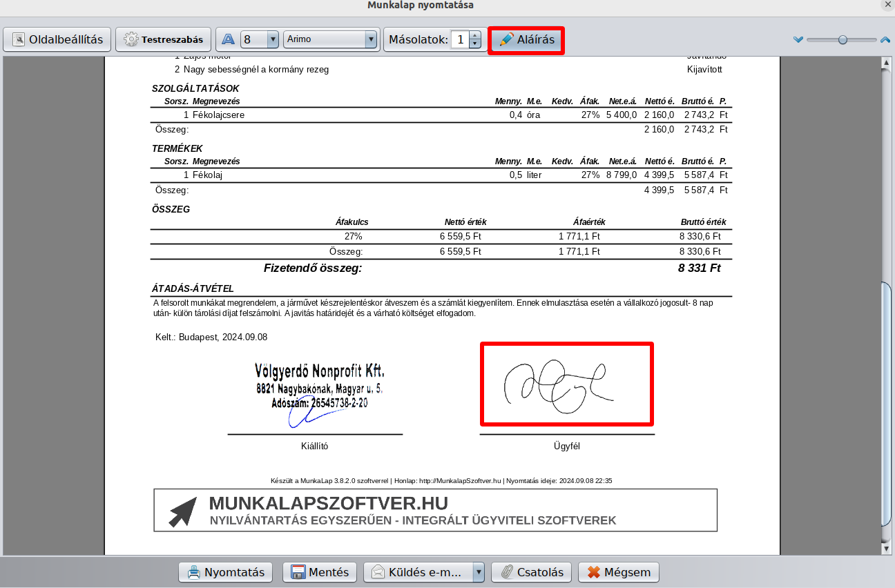The image size is (895, 588).
Task: Cancel with the Mégsem button
Action: (x=619, y=572)
